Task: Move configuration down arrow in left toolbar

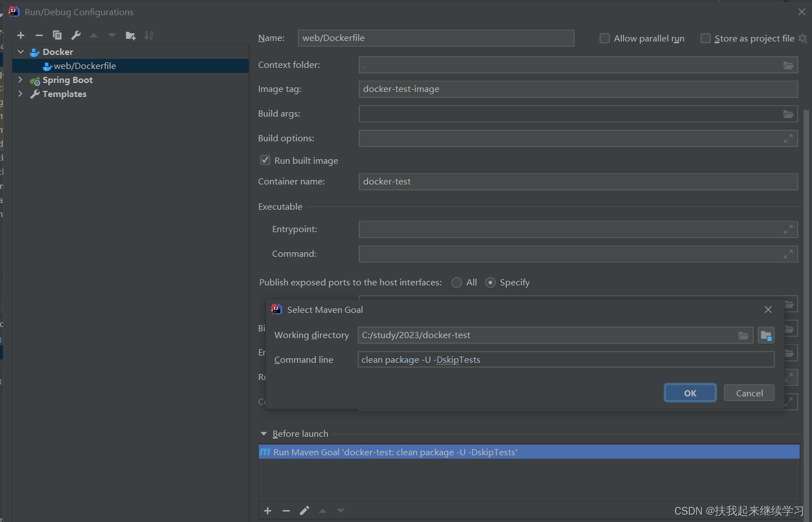Action: coord(112,35)
